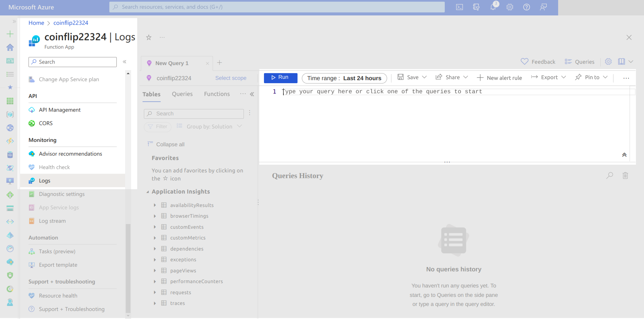
Task: Collapse the tables side pane
Action: [252, 94]
